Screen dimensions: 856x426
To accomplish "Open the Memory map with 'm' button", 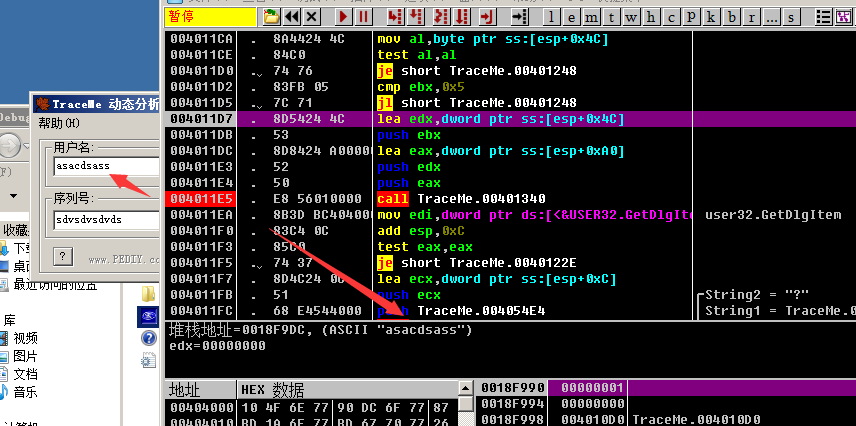I will pos(591,17).
